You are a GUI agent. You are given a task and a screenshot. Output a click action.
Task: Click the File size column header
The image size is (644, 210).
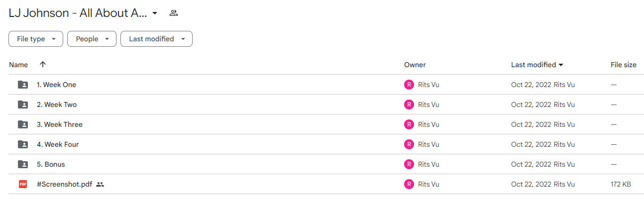[x=624, y=65]
